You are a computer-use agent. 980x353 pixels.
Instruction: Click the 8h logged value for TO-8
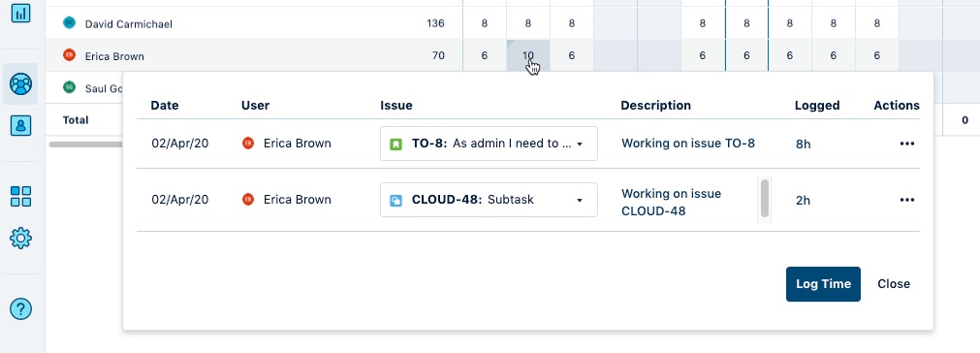coord(804,144)
